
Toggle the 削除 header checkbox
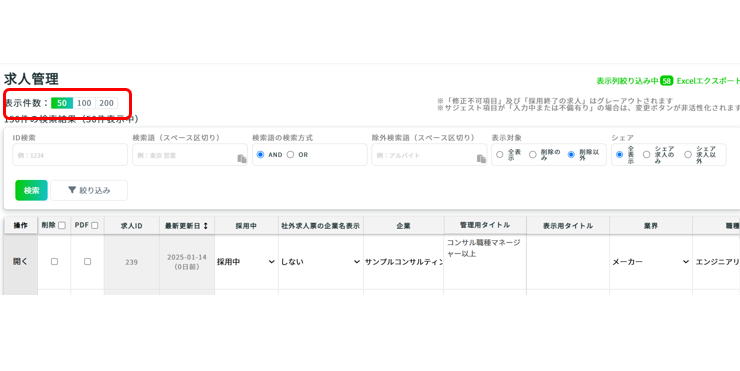click(62, 226)
